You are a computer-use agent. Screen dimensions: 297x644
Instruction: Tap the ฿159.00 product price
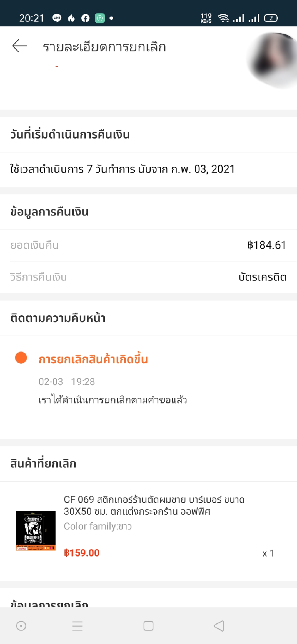[x=82, y=553]
